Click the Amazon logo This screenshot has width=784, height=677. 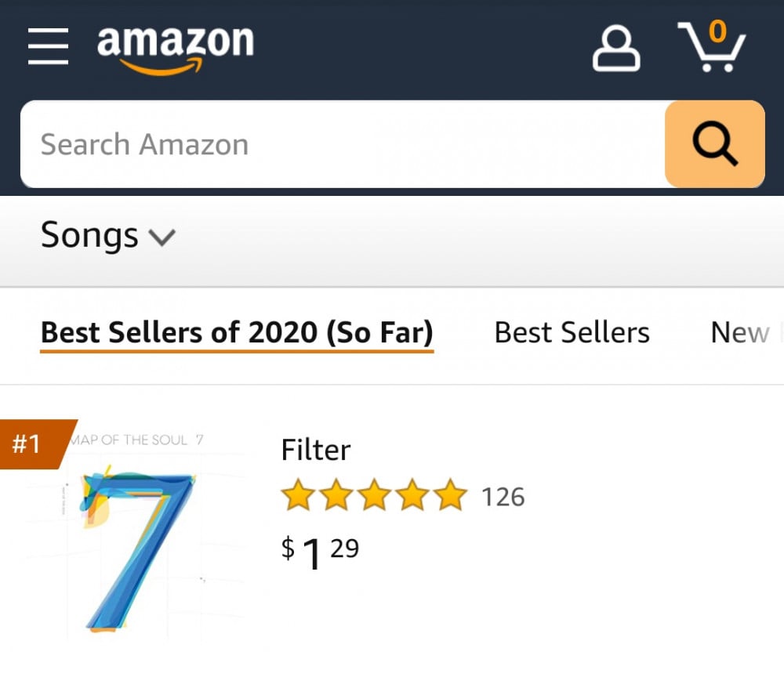(175, 46)
